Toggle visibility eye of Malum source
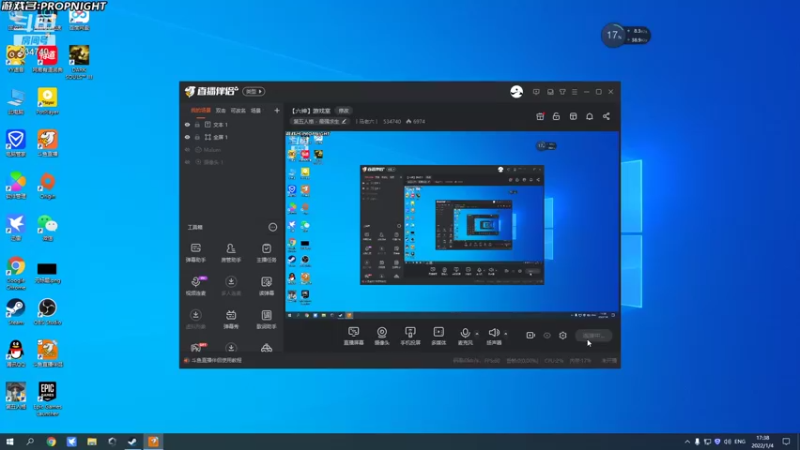The width and height of the screenshot is (800, 450). (x=187, y=150)
